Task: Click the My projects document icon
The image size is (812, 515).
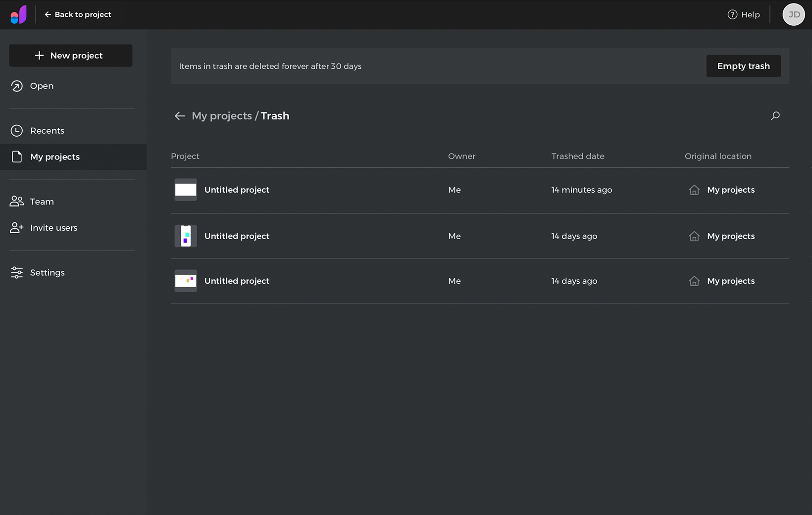Action: [17, 156]
